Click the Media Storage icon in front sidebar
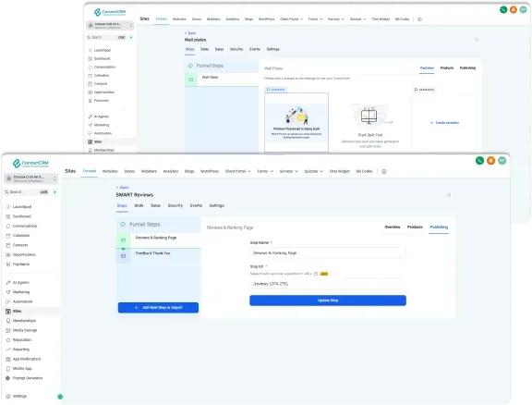The width and height of the screenshot is (532, 405). (8, 330)
